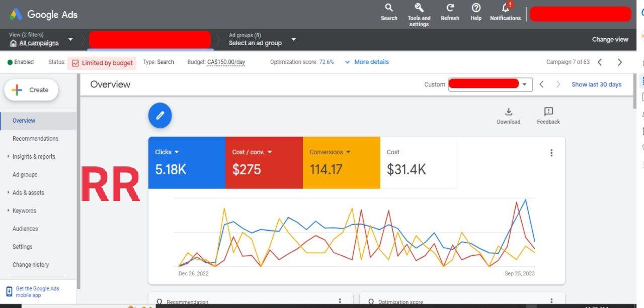Expand More details for optimization score
The height and width of the screenshot is (308, 644).
point(367,62)
